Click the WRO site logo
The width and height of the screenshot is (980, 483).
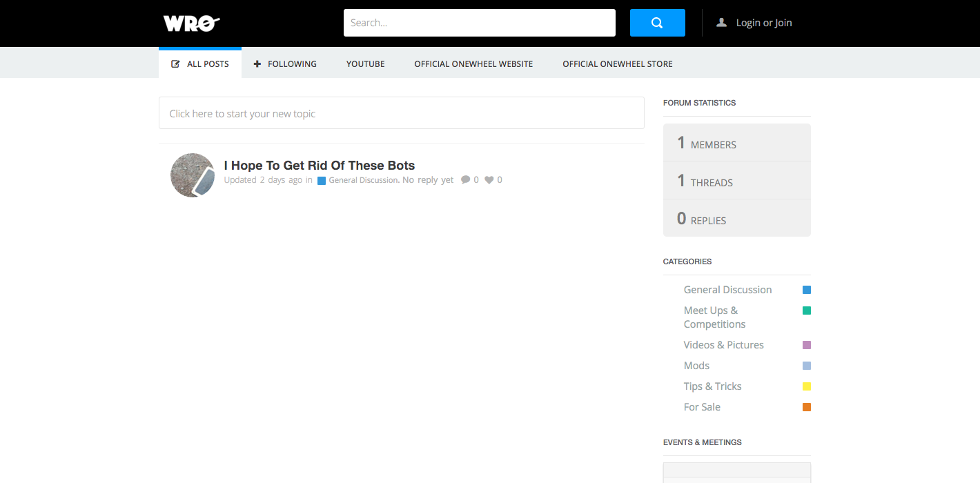(x=190, y=23)
